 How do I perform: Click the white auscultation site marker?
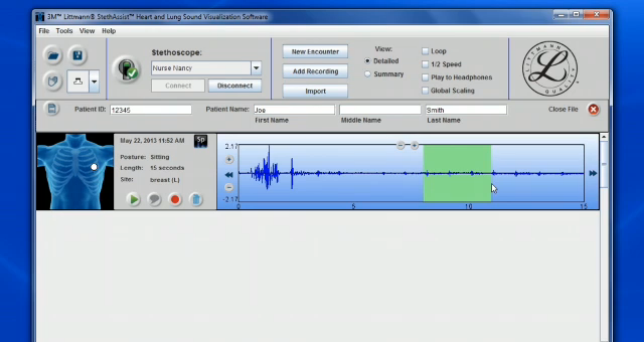pyautogui.click(x=94, y=167)
